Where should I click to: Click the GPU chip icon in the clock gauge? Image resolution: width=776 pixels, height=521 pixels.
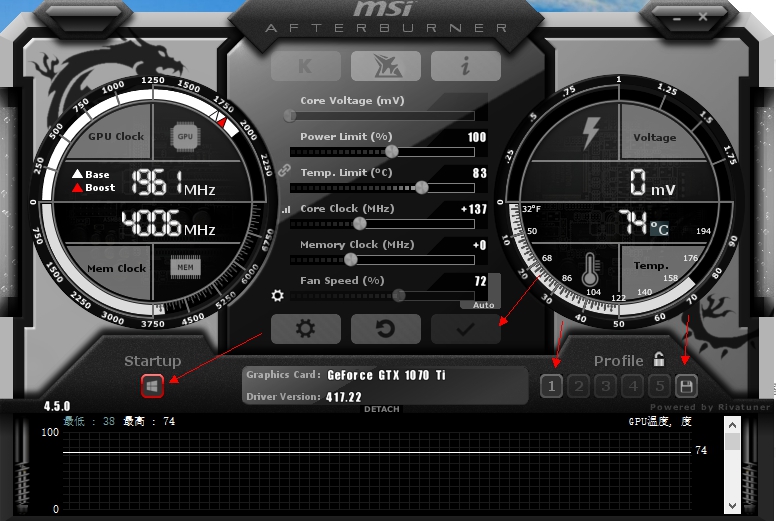click(185, 137)
